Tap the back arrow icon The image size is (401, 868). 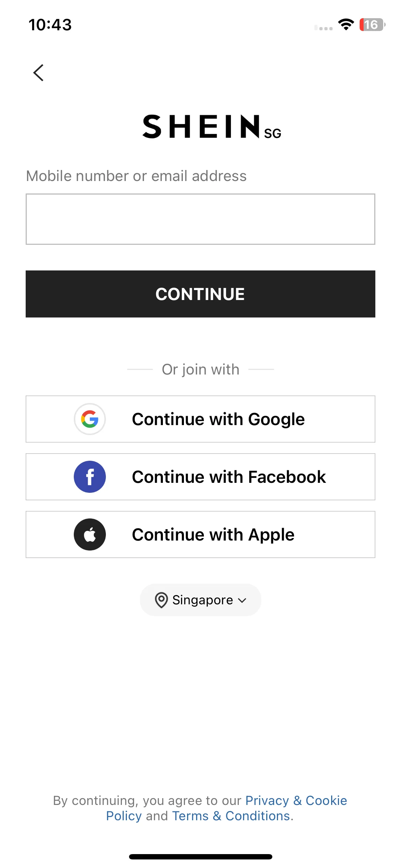coord(38,73)
